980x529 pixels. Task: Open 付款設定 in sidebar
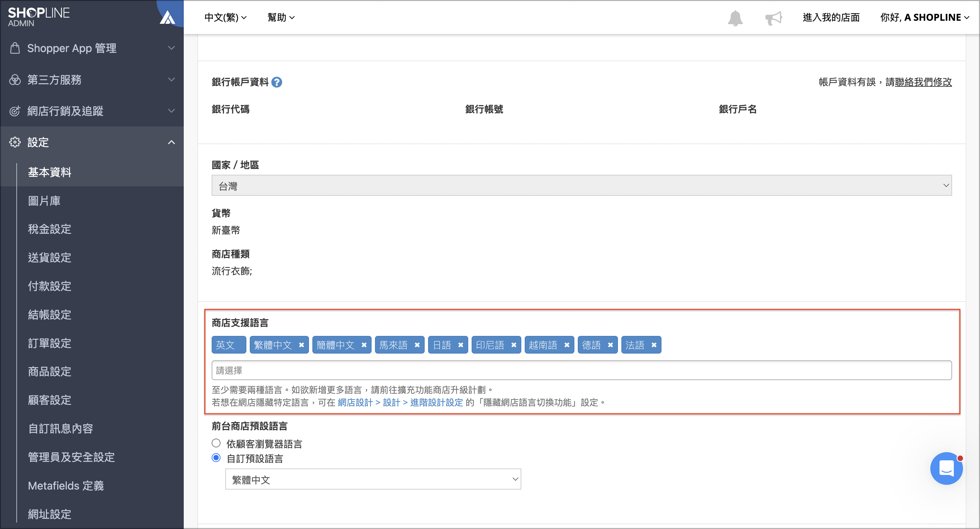49,286
